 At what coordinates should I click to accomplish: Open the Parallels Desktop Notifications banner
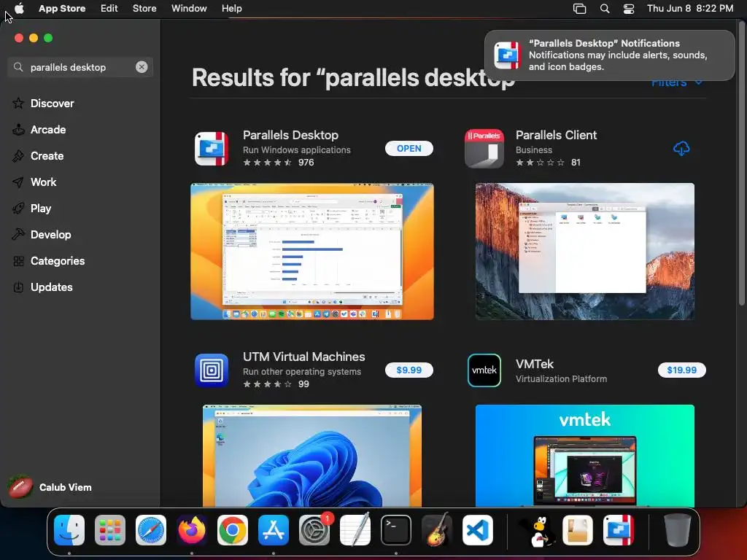[x=609, y=55]
